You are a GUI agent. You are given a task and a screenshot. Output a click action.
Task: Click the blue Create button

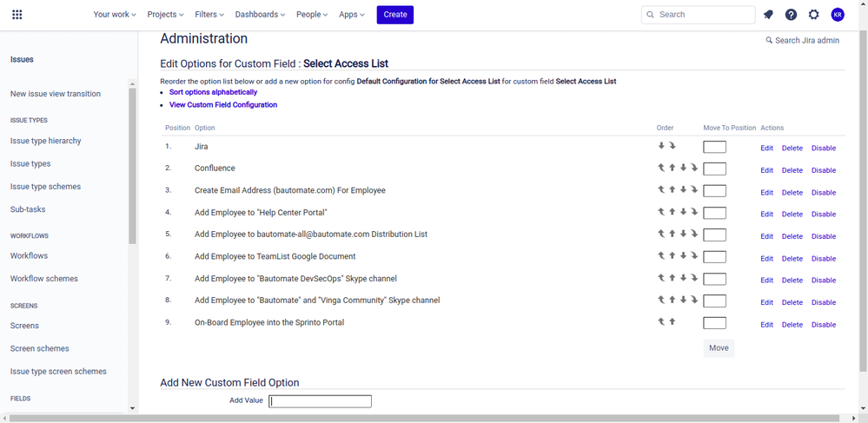pos(395,15)
